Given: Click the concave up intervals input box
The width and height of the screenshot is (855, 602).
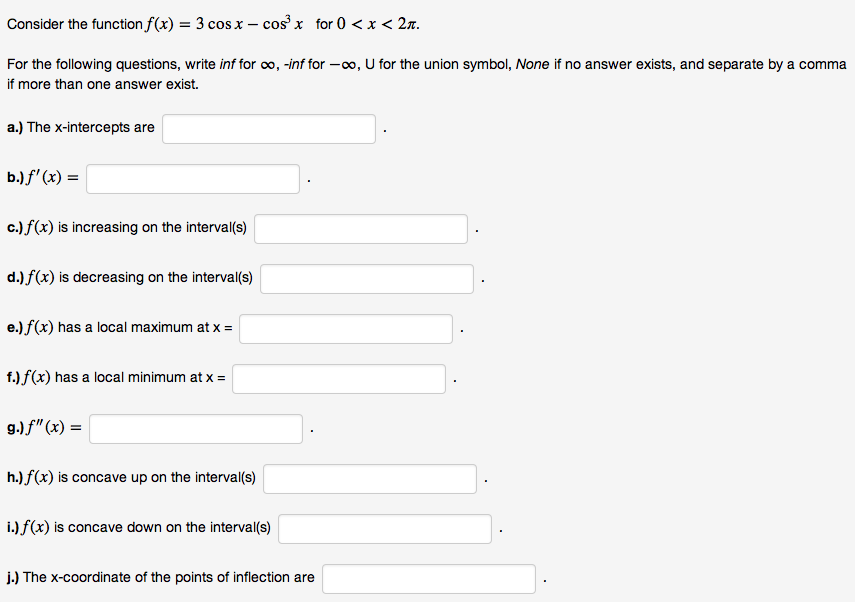Looking at the screenshot, I should tap(369, 479).
